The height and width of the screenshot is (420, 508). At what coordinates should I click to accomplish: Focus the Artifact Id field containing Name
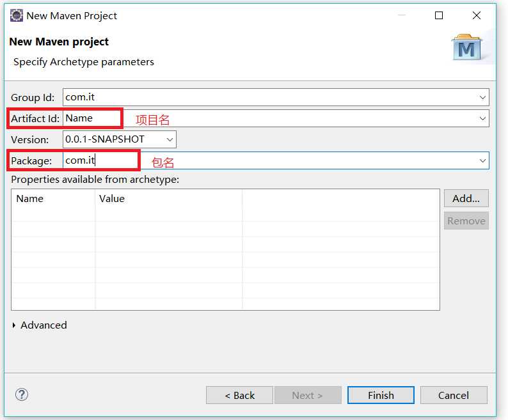click(x=276, y=118)
